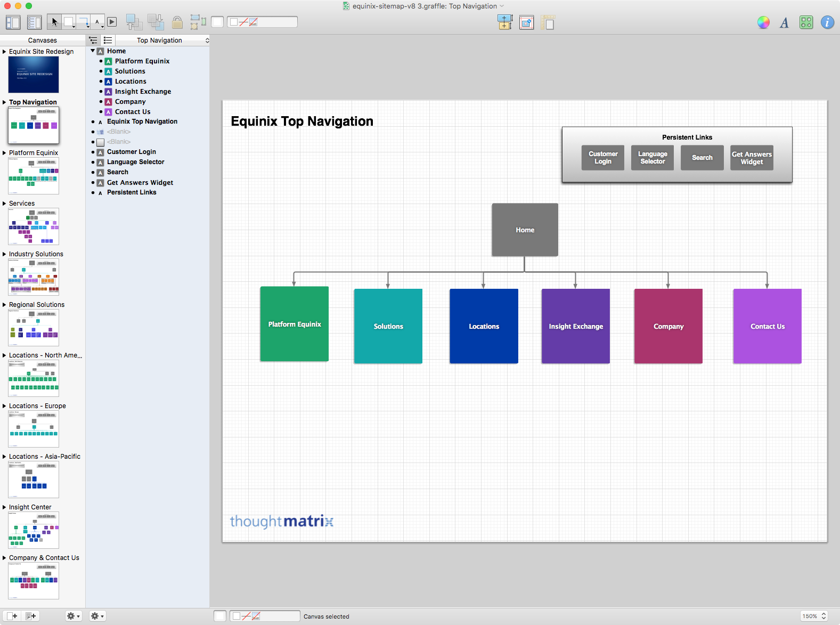
Task: Open the color wheel picker
Action: pos(763,22)
